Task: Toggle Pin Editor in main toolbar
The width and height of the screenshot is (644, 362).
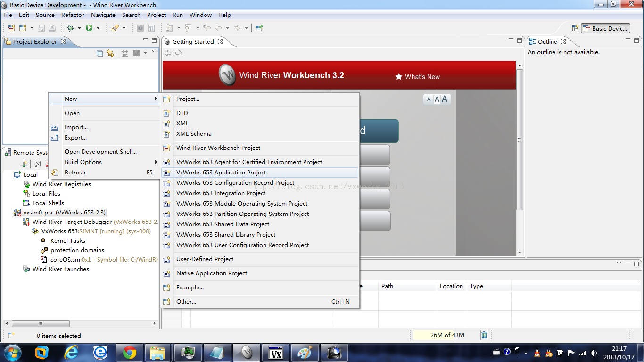Action: pyautogui.click(x=259, y=28)
